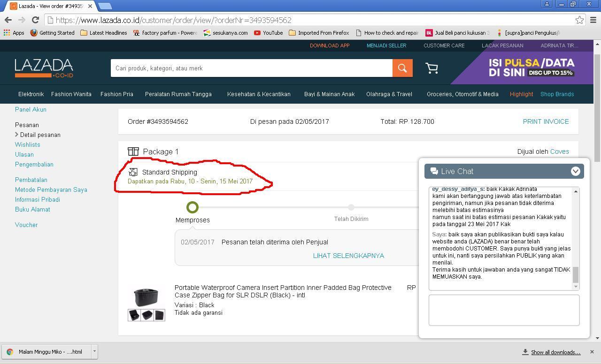Click MENJADI SELLER link
Image resolution: width=601 pixels, height=364 pixels.
click(386, 45)
